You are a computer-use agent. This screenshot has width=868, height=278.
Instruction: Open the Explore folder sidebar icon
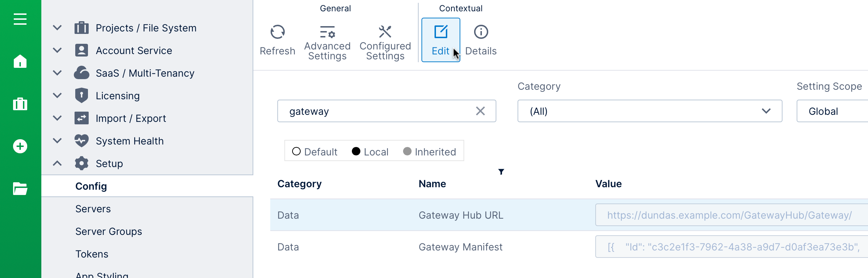click(x=20, y=189)
